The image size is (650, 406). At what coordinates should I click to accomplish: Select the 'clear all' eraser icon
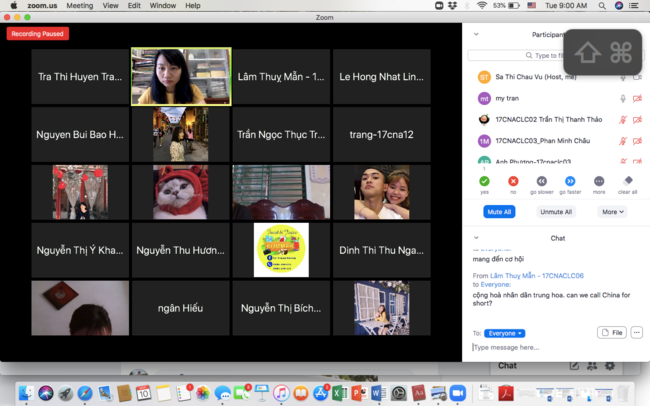(628, 181)
